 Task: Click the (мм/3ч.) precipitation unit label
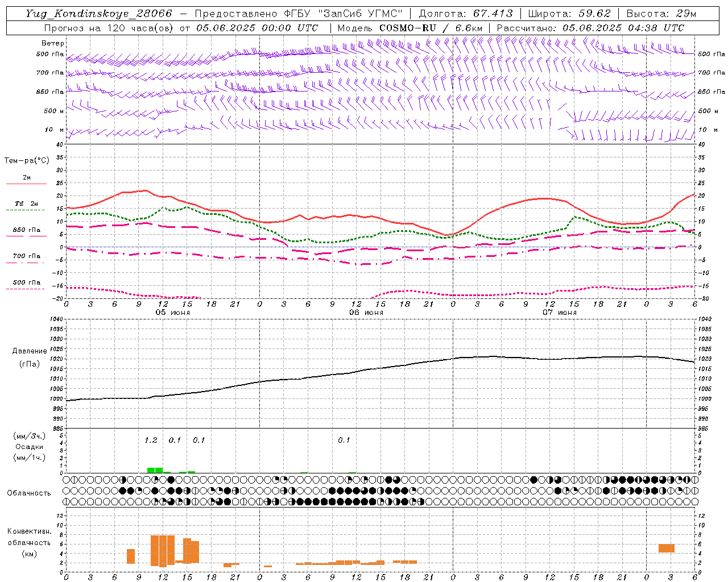[x=30, y=436]
